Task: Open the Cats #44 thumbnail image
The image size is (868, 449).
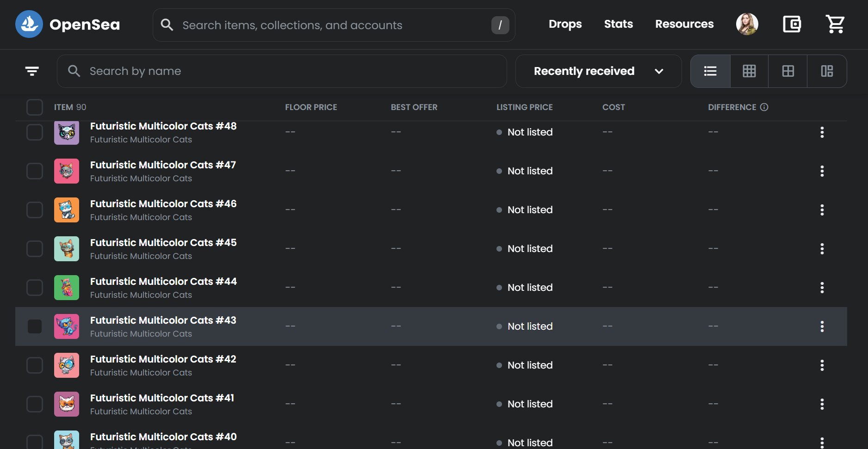Action: coord(67,288)
